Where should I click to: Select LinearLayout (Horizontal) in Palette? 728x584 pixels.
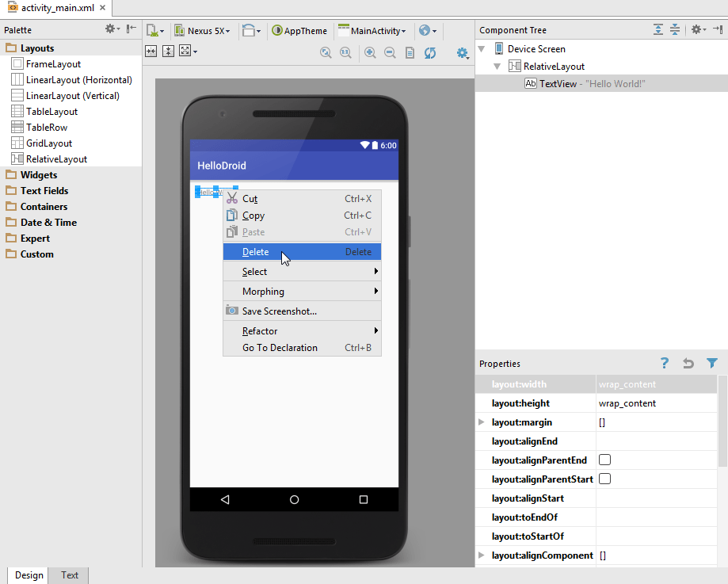(x=71, y=80)
